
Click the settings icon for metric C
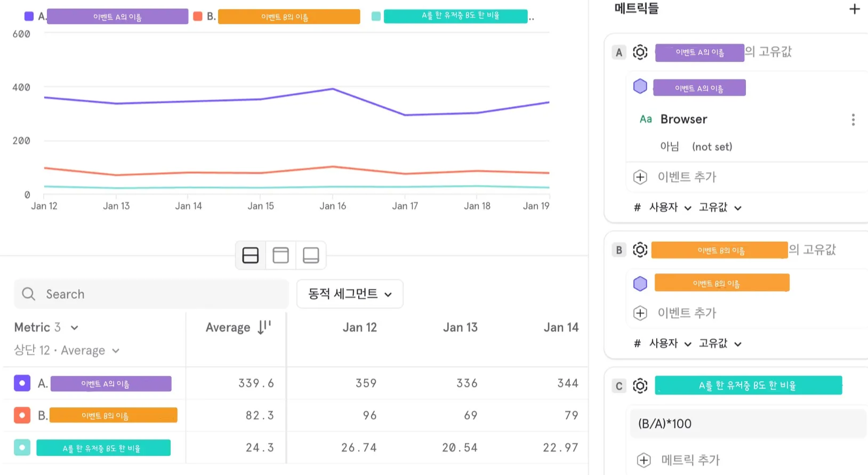click(640, 385)
